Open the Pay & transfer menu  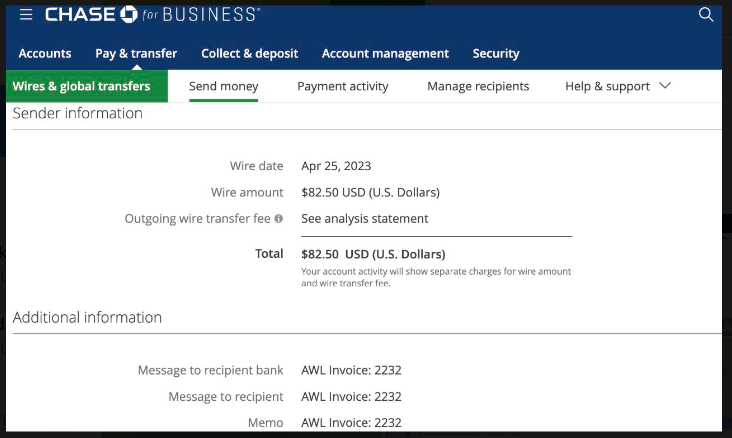click(136, 53)
